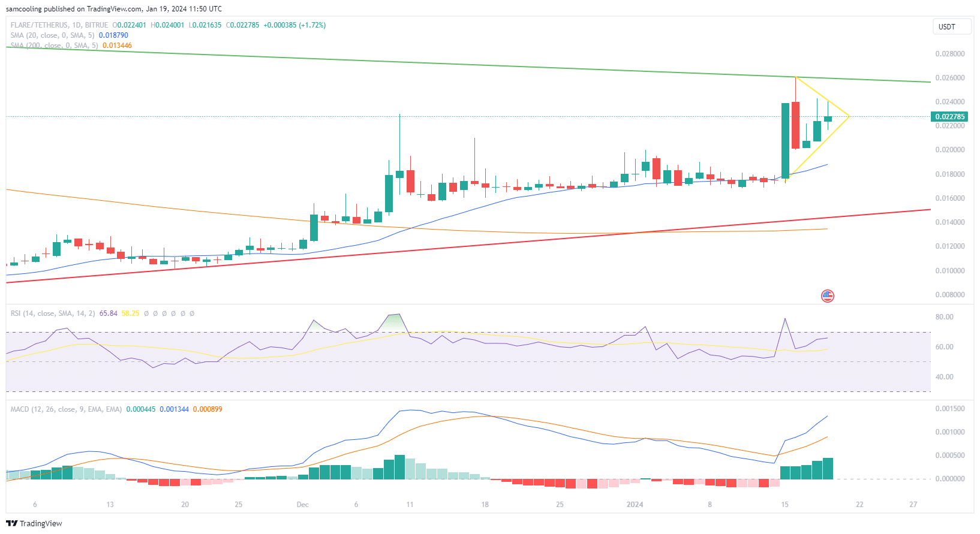Click the low price value L0.021635
The width and height of the screenshot is (980, 534).
[x=205, y=25]
